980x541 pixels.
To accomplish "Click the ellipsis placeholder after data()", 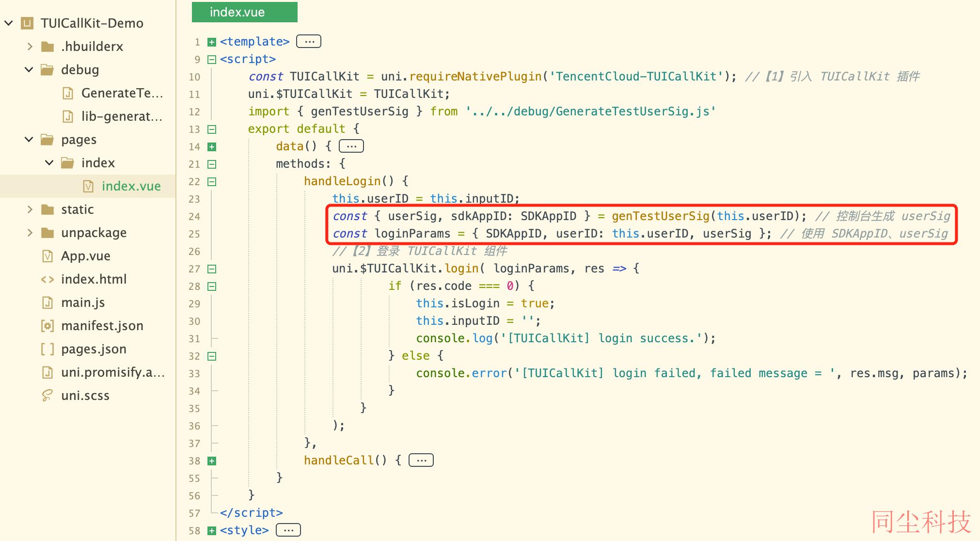I will (351, 146).
